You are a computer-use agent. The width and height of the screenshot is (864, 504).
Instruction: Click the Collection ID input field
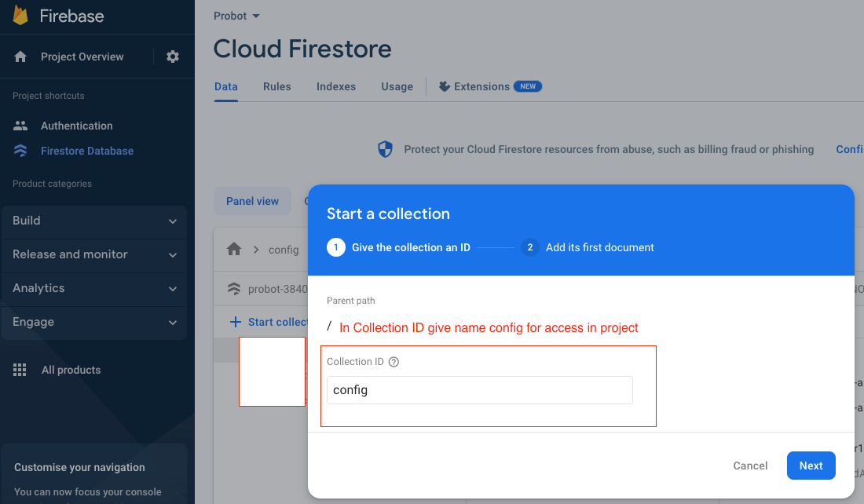click(479, 389)
